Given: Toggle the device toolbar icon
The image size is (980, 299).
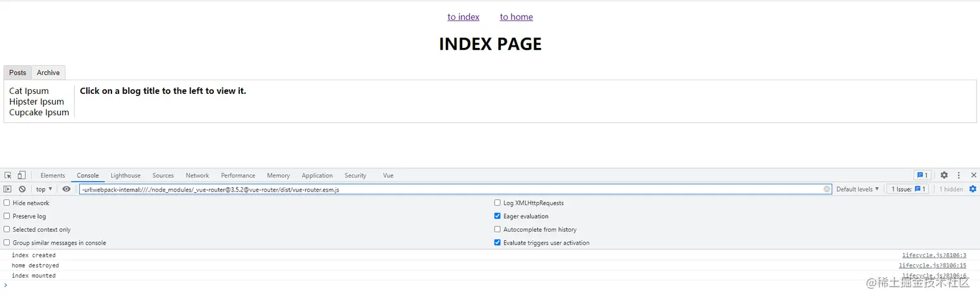Looking at the screenshot, I should click(x=21, y=175).
